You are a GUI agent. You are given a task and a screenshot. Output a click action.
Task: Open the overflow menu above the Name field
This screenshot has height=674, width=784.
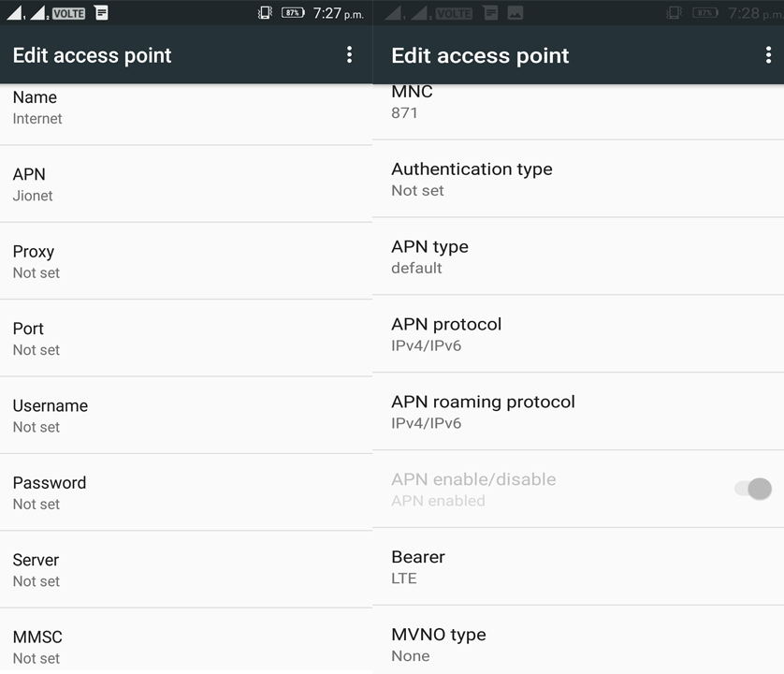349,55
